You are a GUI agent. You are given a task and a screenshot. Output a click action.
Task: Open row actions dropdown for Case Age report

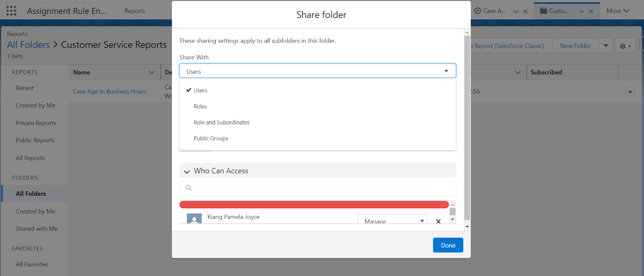pyautogui.click(x=630, y=92)
